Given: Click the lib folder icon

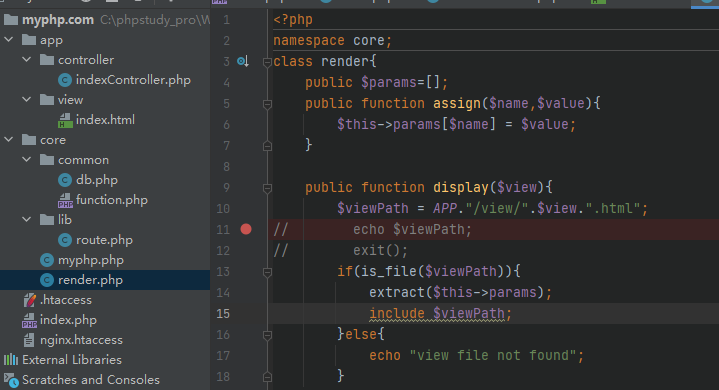Looking at the screenshot, I should coord(47,220).
